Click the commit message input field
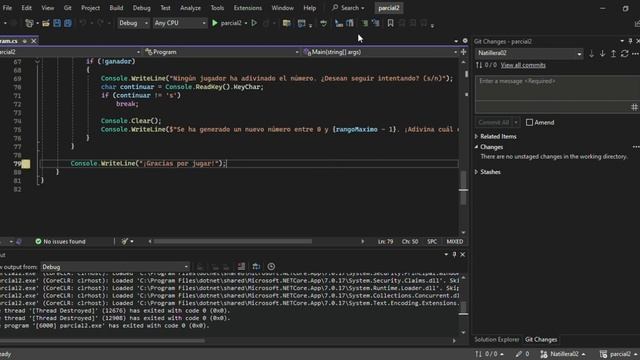Screen dimensions: 640x360 point(557,88)
